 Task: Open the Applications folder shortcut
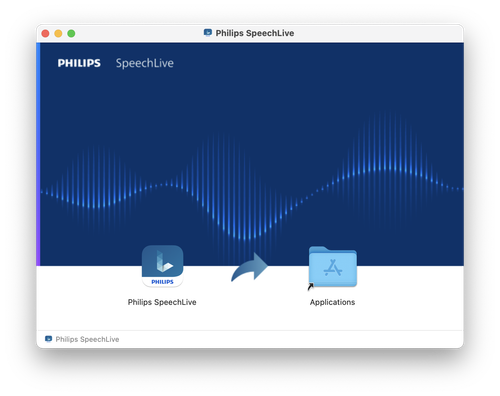(332, 267)
